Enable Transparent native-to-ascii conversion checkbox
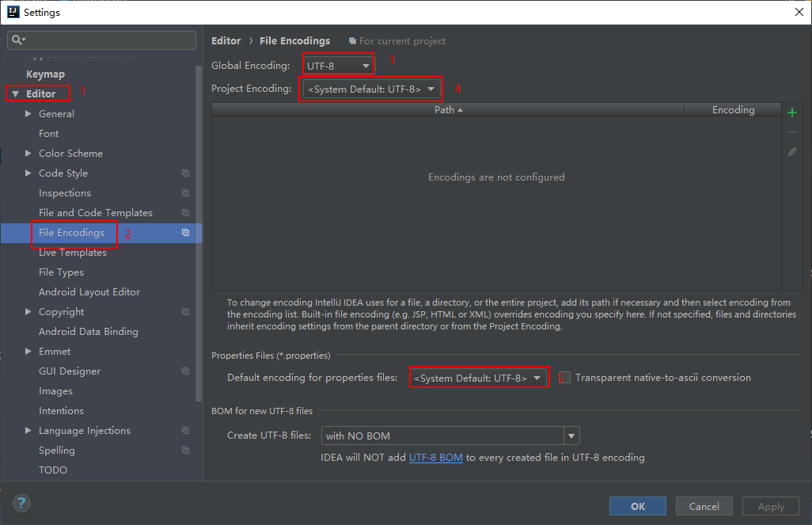812x525 pixels. 564,377
